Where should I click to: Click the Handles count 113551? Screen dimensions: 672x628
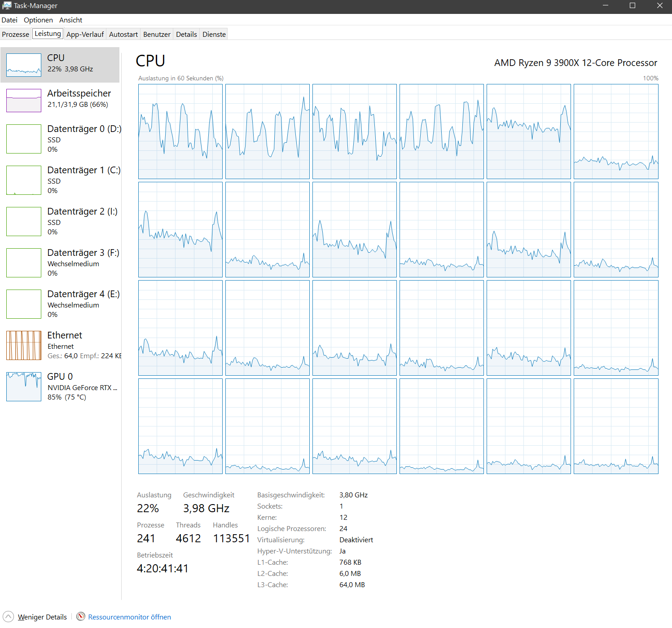(x=231, y=538)
